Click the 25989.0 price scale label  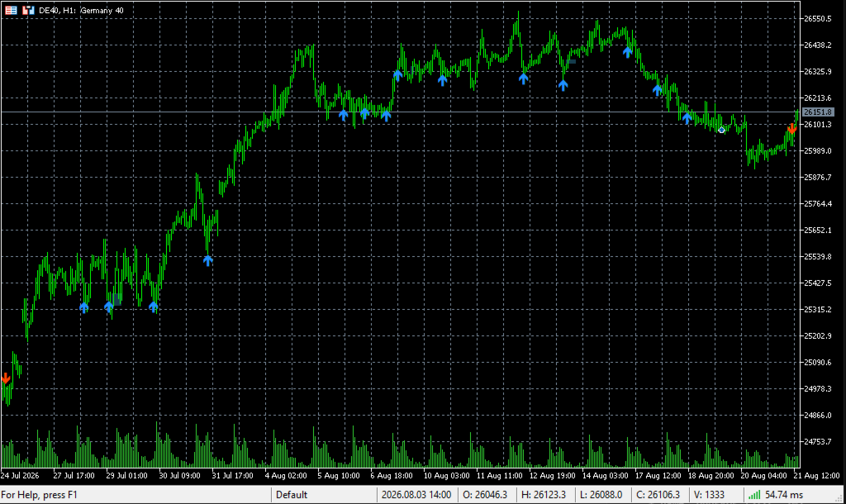pyautogui.click(x=817, y=151)
